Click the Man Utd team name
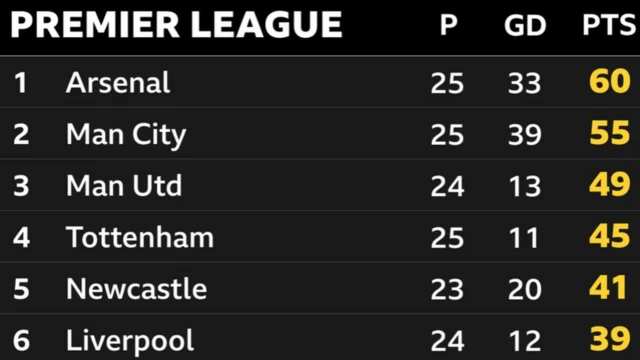Image resolution: width=640 pixels, height=360 pixels. [124, 186]
